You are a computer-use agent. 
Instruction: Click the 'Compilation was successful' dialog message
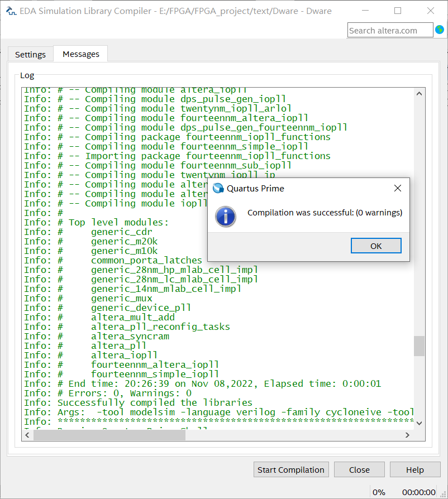tap(325, 213)
